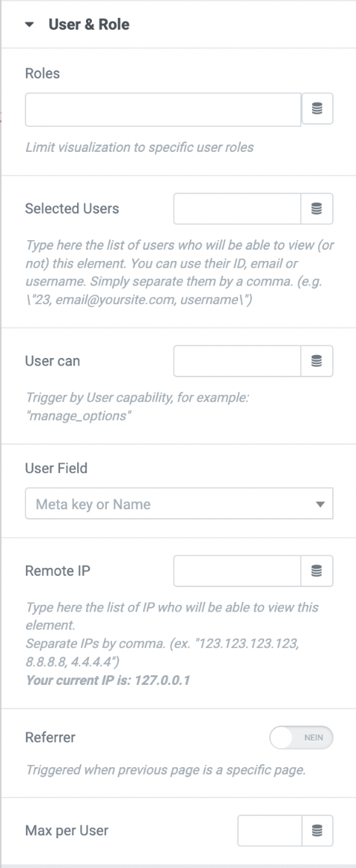Open dynamic tags for Selected Users

pyautogui.click(x=317, y=209)
